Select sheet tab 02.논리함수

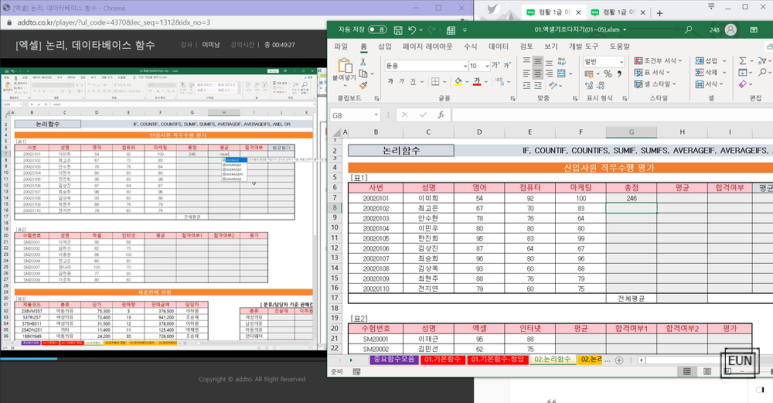[x=552, y=360]
